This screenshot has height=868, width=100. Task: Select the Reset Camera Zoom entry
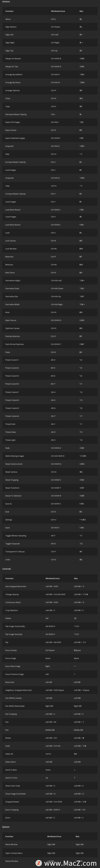pos(50,464)
